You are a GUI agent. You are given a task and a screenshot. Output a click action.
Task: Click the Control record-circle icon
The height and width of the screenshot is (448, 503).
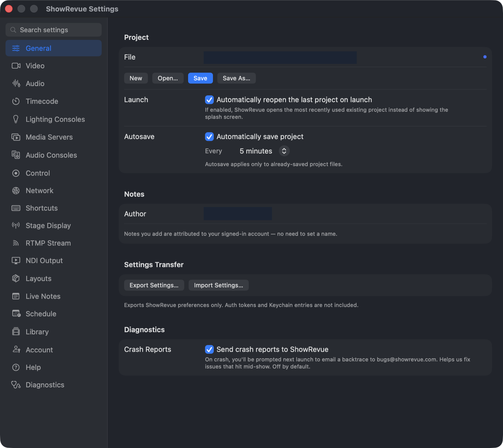(x=16, y=173)
